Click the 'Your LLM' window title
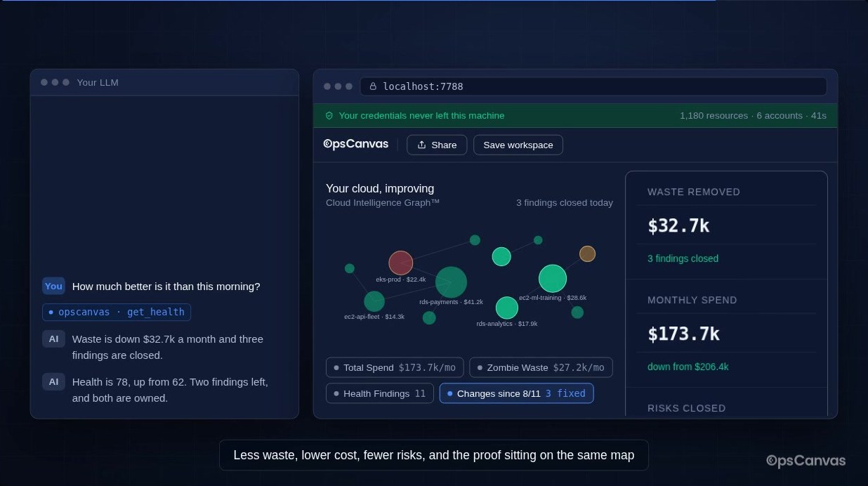 click(x=98, y=82)
